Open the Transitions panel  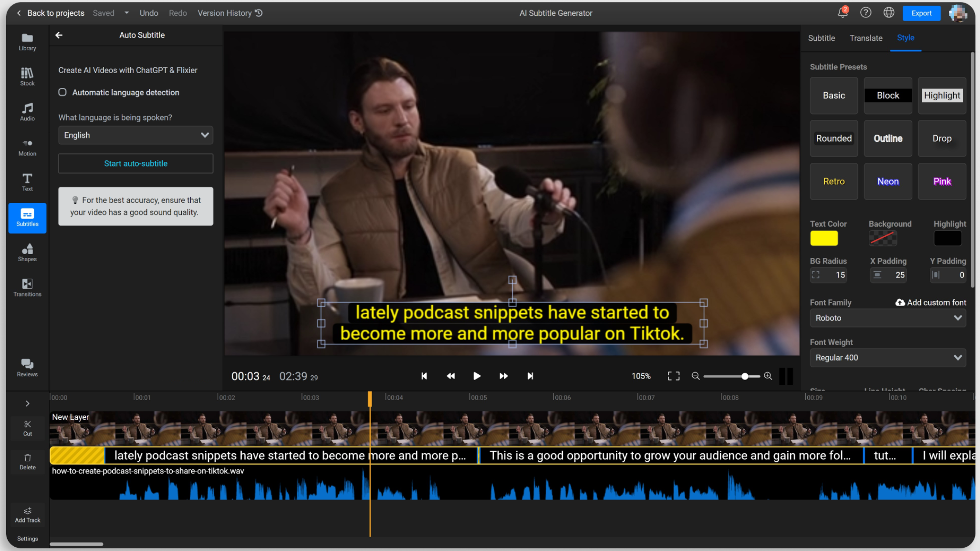click(27, 287)
